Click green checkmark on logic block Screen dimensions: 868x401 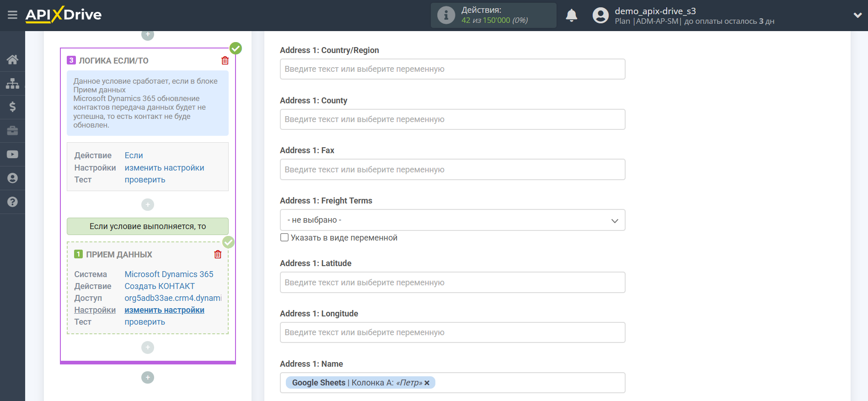coord(236,48)
